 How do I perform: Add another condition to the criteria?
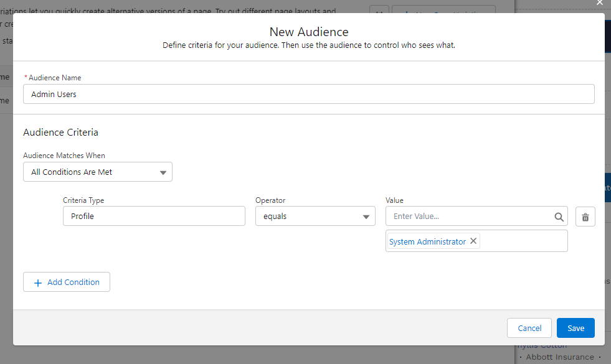click(x=66, y=282)
